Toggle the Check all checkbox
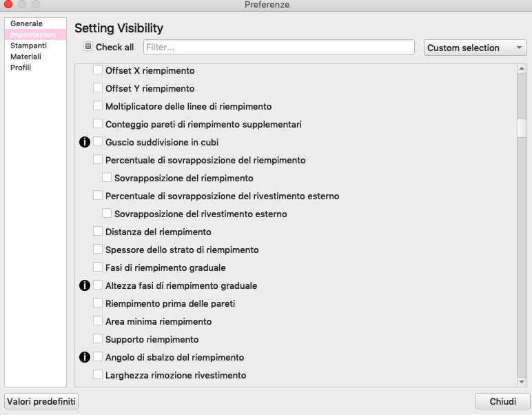 tap(88, 47)
